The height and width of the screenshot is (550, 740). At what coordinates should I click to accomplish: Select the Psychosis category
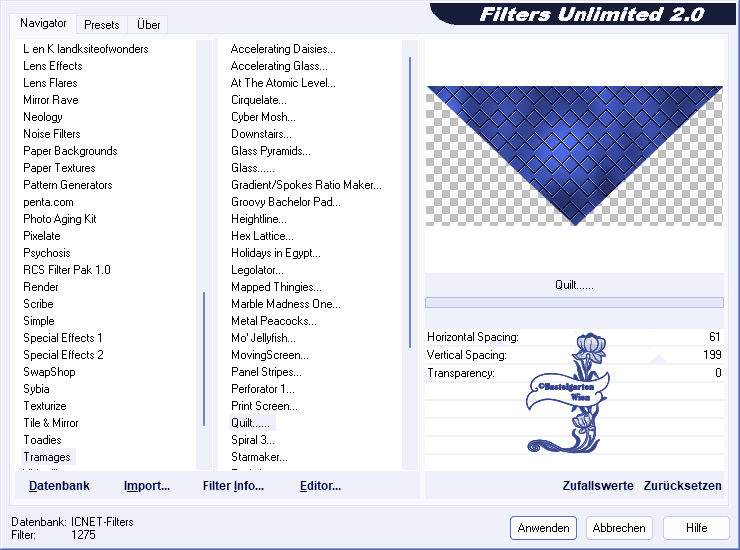47,253
